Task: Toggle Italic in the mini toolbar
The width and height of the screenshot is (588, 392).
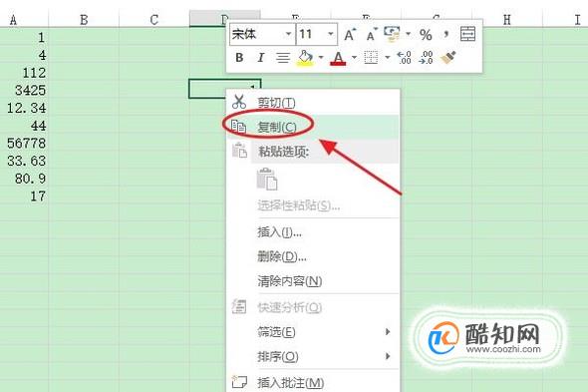Action: click(x=261, y=58)
